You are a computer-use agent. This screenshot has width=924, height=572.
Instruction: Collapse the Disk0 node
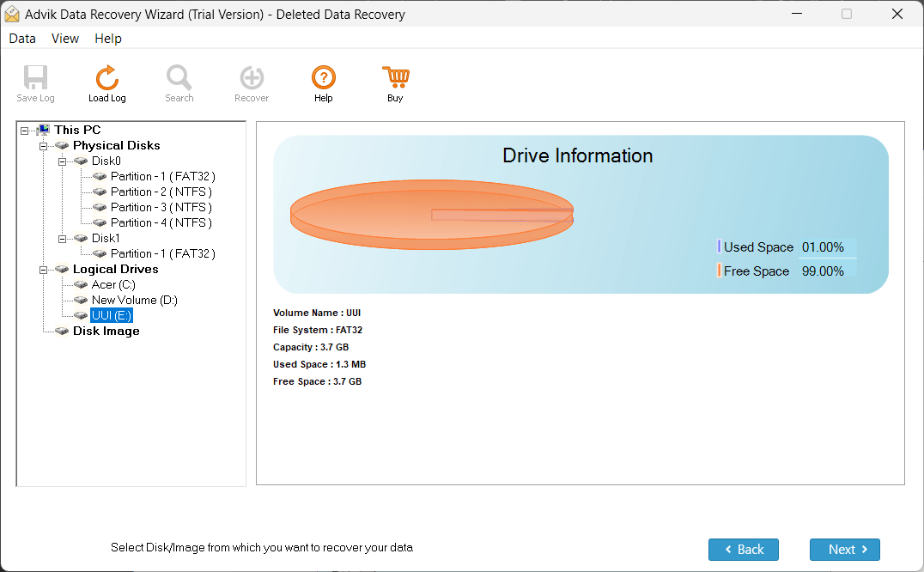pyautogui.click(x=62, y=161)
